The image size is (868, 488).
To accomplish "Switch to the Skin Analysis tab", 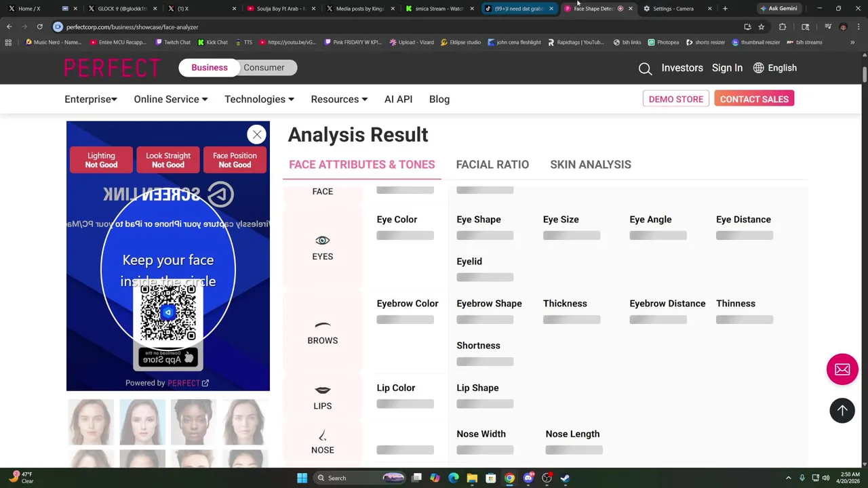I will pos(591,165).
